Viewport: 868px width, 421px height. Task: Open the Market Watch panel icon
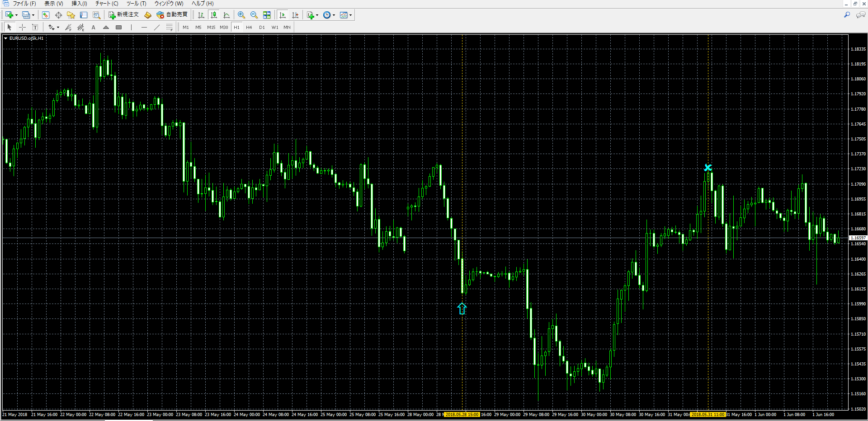click(46, 15)
